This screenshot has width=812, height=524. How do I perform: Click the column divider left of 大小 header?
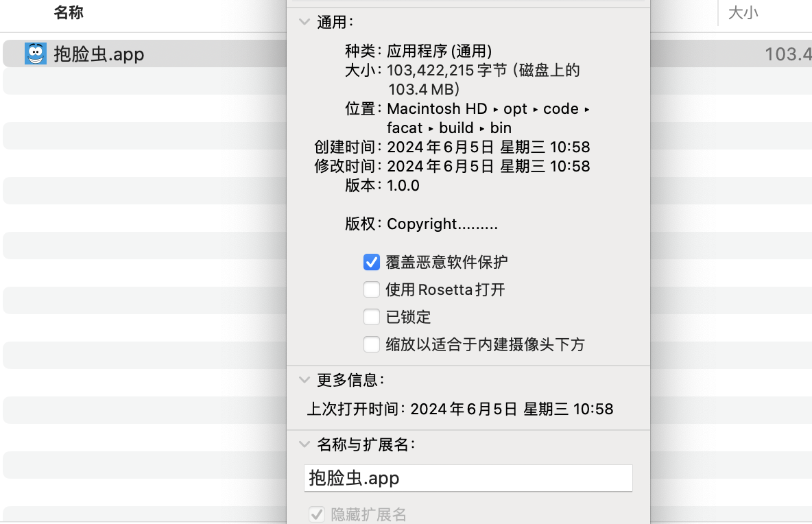(x=718, y=12)
